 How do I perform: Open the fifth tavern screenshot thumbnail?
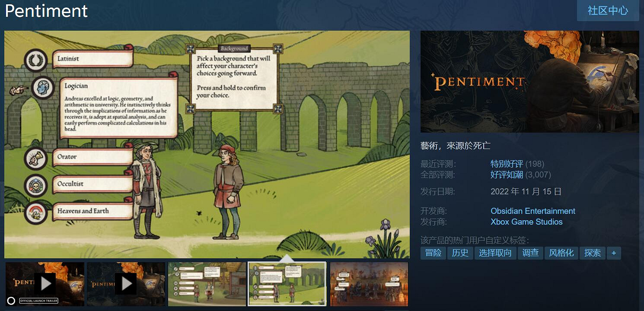tap(369, 284)
